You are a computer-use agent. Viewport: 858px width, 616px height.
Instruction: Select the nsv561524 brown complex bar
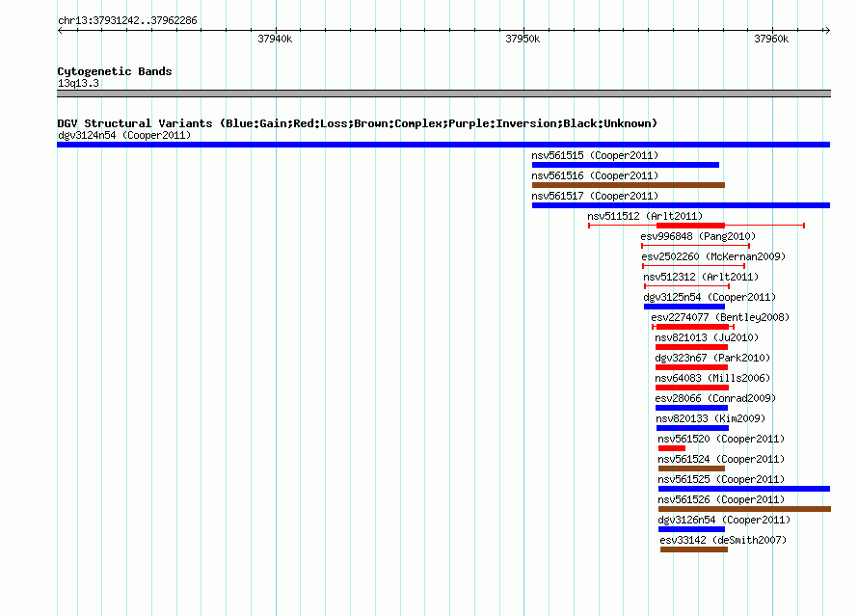click(x=691, y=469)
